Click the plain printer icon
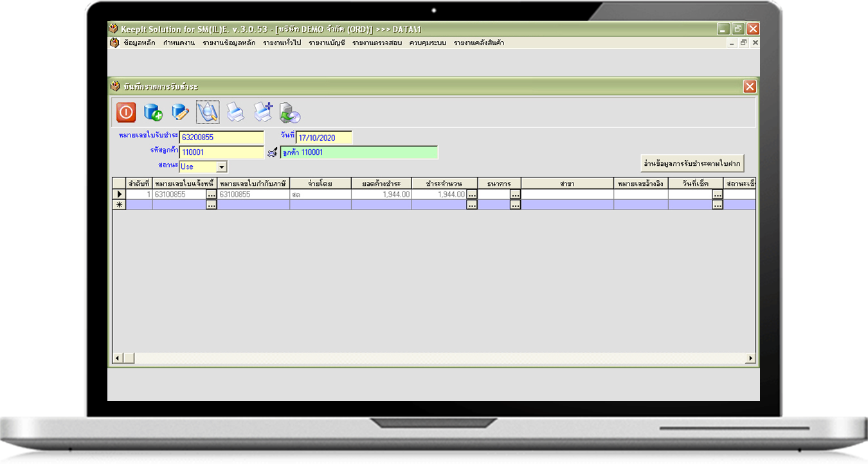This screenshot has height=464, width=868. [235, 113]
